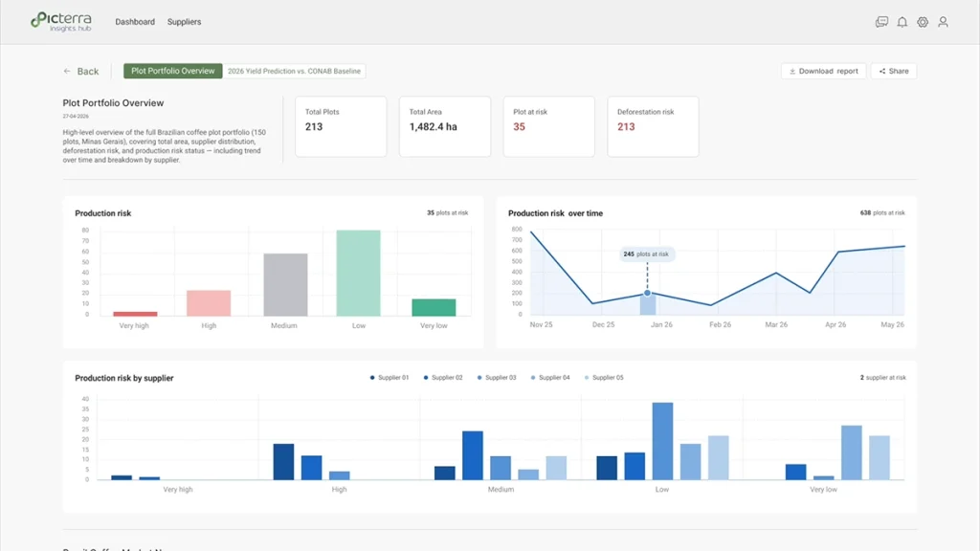Viewport: 980px width, 551px height.
Task: Select the Total Area card
Action: click(445, 126)
